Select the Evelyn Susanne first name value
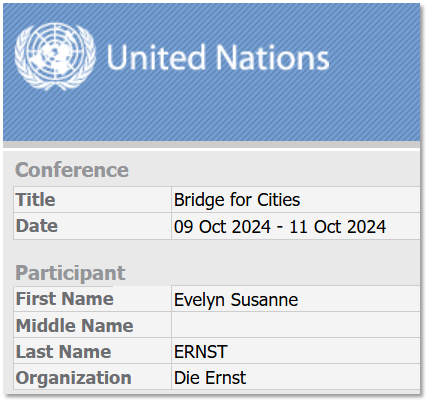The width and height of the screenshot is (429, 403). (x=236, y=299)
